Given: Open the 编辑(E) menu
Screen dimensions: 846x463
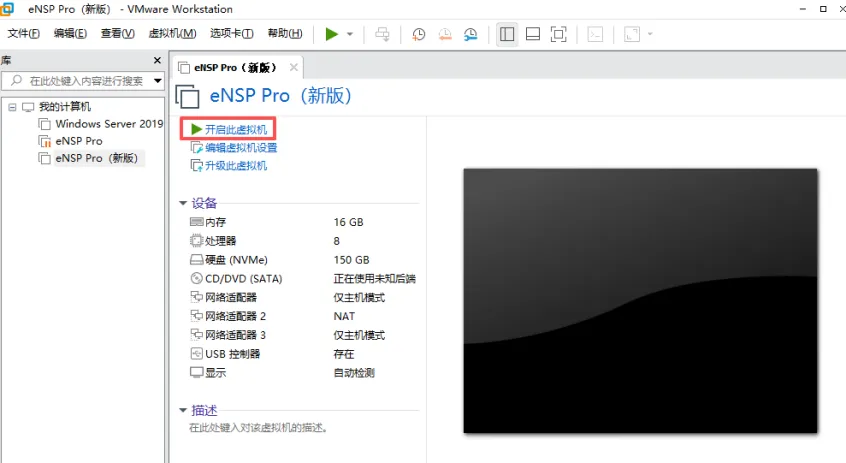Looking at the screenshot, I should click(x=70, y=33).
